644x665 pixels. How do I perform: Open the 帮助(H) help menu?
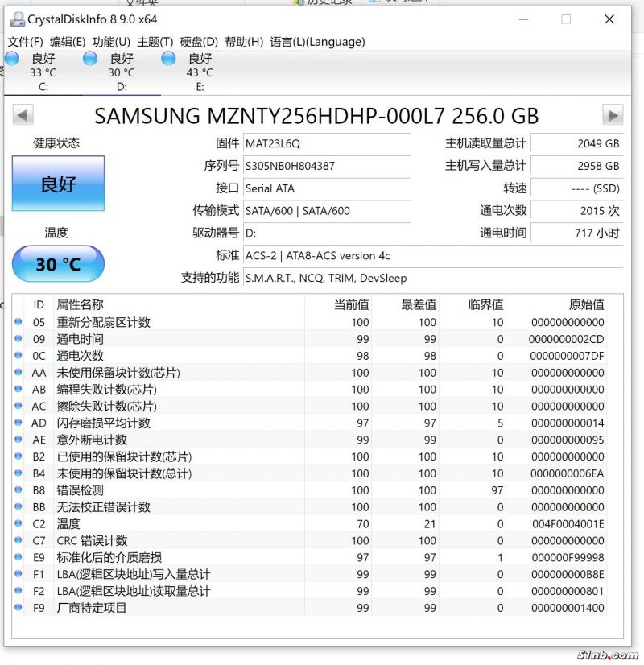coord(244,42)
